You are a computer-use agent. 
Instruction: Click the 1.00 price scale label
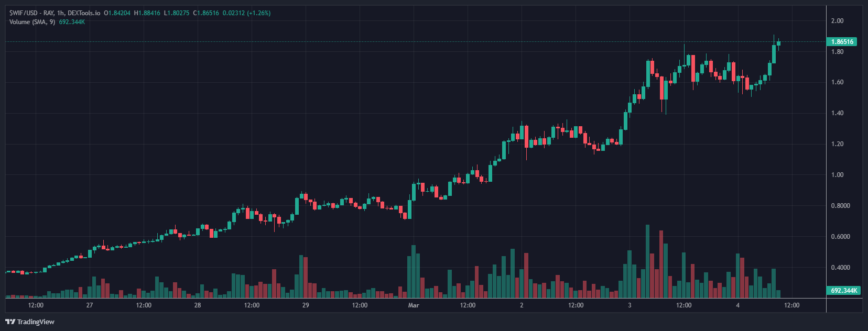click(x=837, y=175)
